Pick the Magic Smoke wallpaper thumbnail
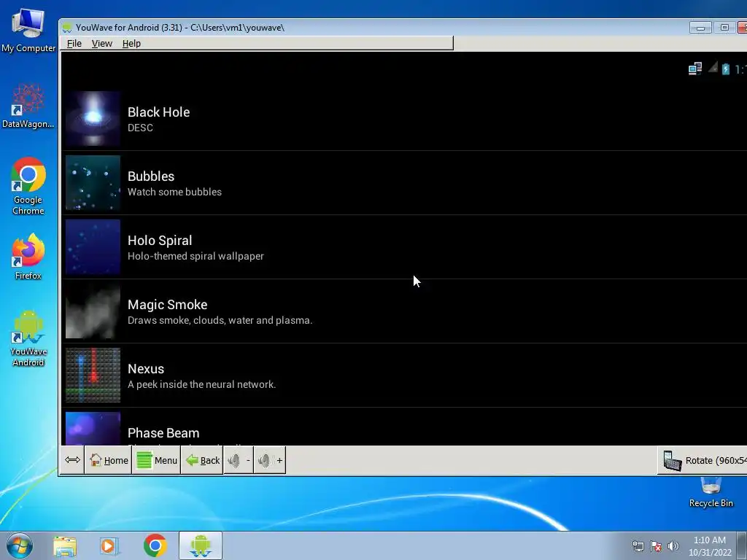This screenshot has width=747, height=560. tap(93, 311)
